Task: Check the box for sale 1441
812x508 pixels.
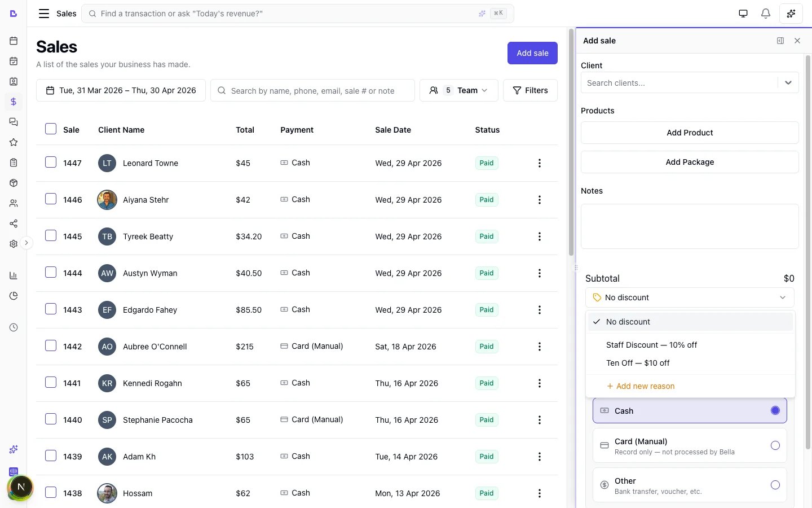Action: pyautogui.click(x=51, y=382)
